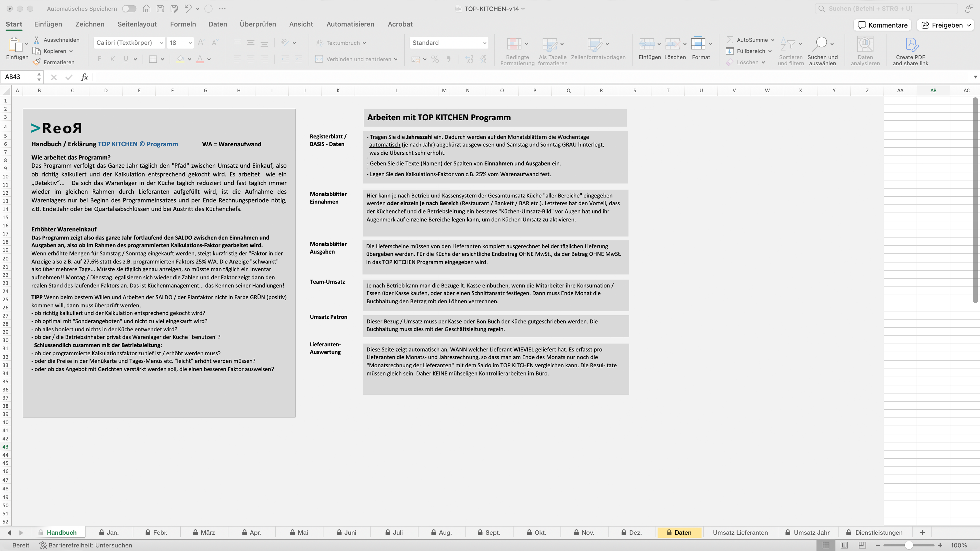Select column header AB

pos(933,91)
